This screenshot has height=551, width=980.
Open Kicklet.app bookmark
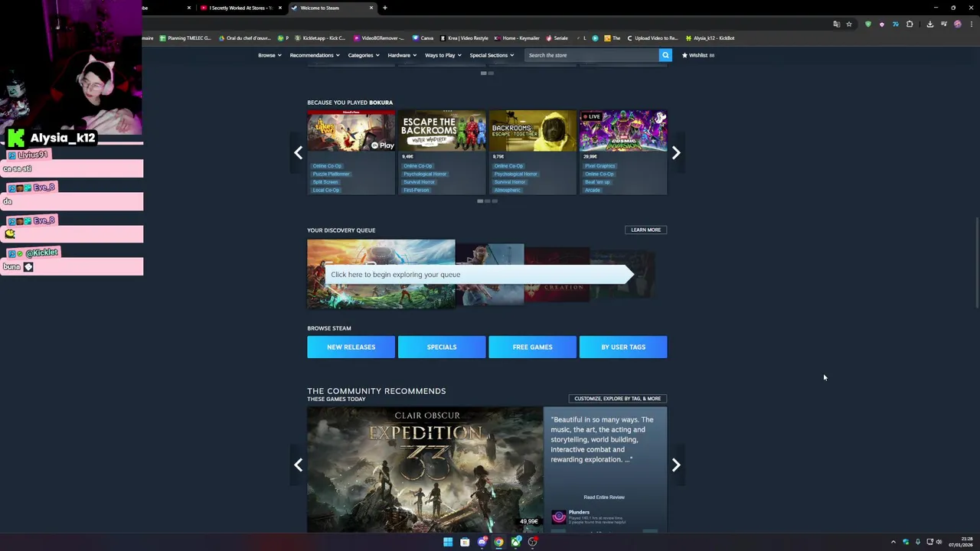pos(320,37)
